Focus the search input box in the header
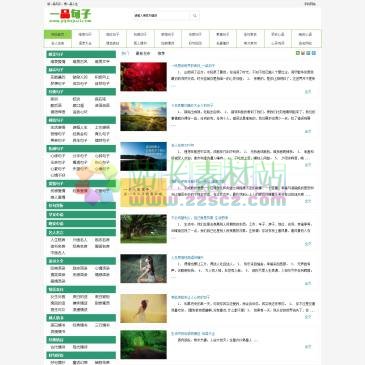Image resolution: width=365 pixels, height=365 pixels. click(x=161, y=15)
